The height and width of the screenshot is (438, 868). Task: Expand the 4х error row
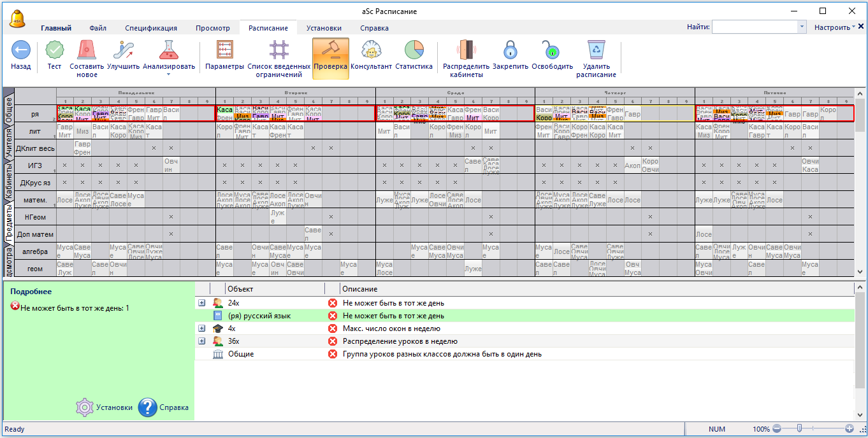[x=202, y=328]
